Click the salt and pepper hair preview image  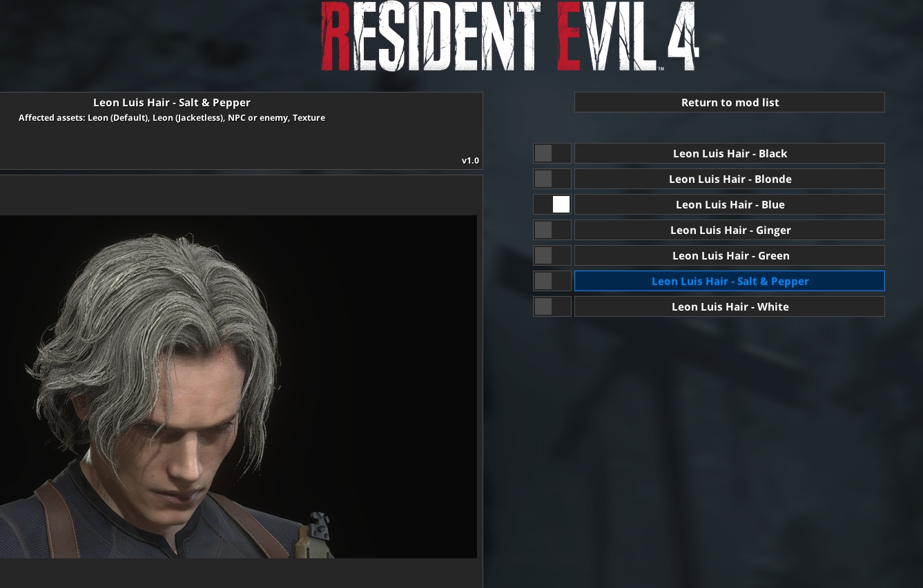[238, 386]
